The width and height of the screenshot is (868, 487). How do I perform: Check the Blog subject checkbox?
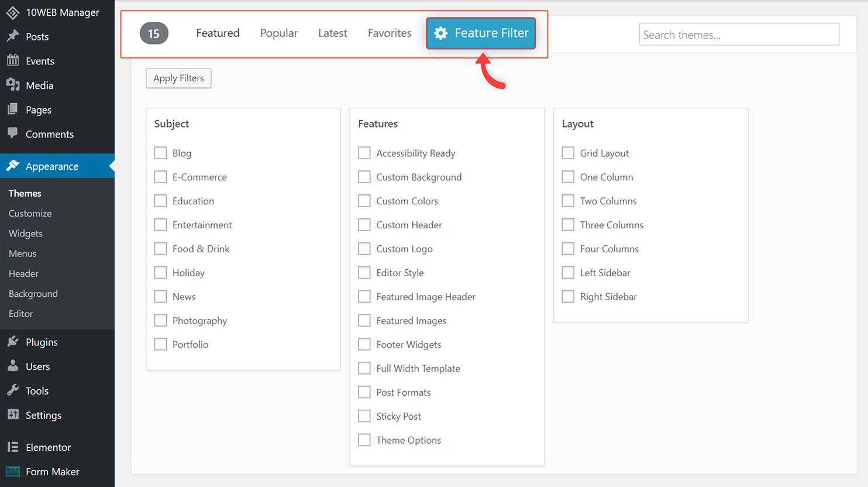coord(160,153)
